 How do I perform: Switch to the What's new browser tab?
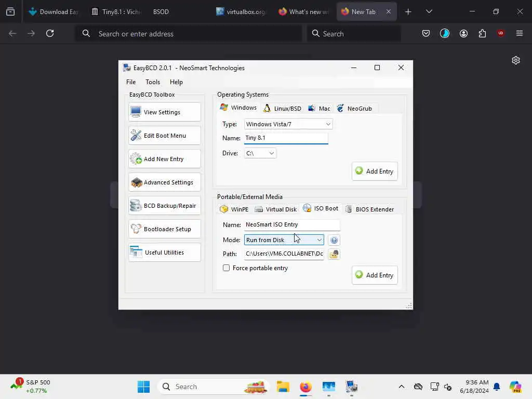(x=303, y=12)
